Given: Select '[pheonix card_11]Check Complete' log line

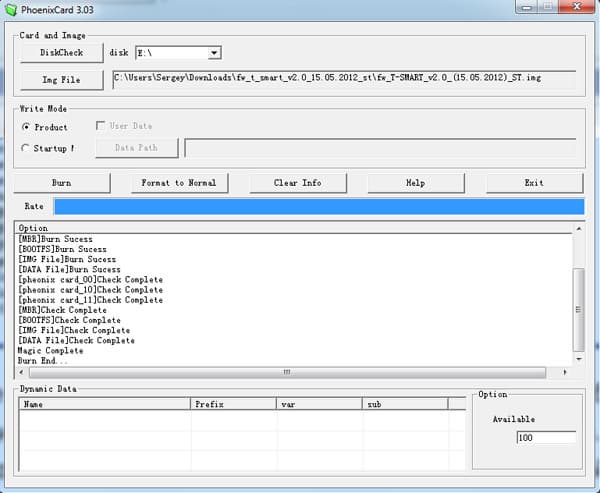Looking at the screenshot, I should 91,300.
